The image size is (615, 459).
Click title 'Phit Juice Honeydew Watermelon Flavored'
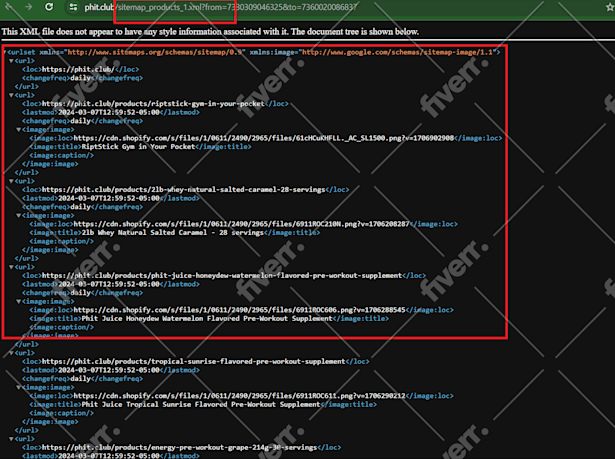coord(160,319)
